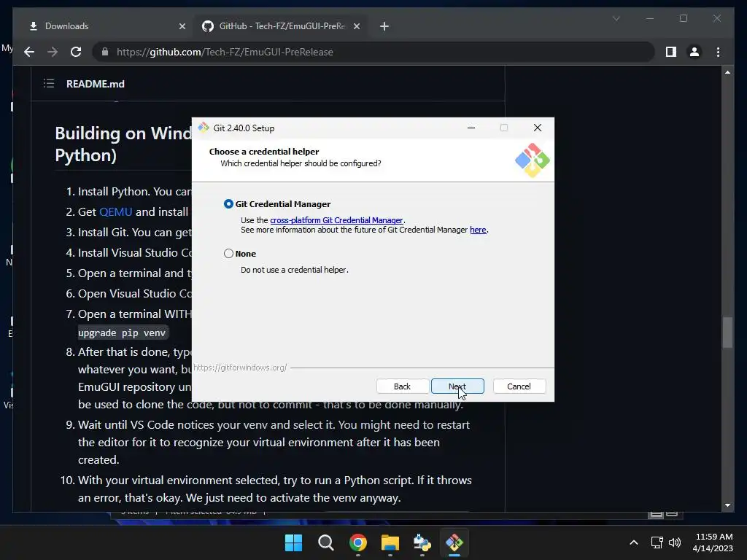This screenshot has height=560, width=747.
Task: Go forward in Chrome history
Action: 53,52
